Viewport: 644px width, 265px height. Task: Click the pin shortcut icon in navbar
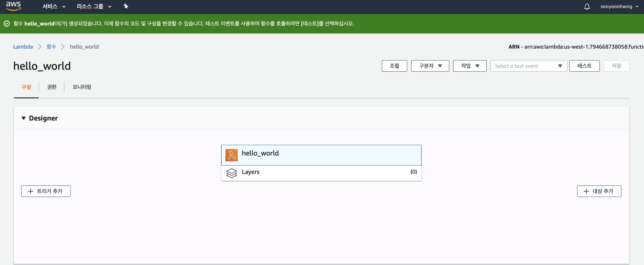coord(126,6)
